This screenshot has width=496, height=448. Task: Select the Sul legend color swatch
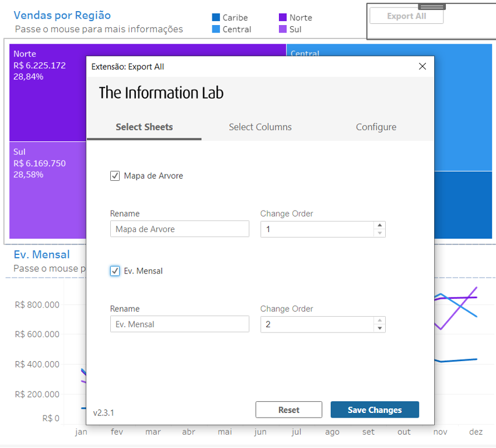point(283,29)
